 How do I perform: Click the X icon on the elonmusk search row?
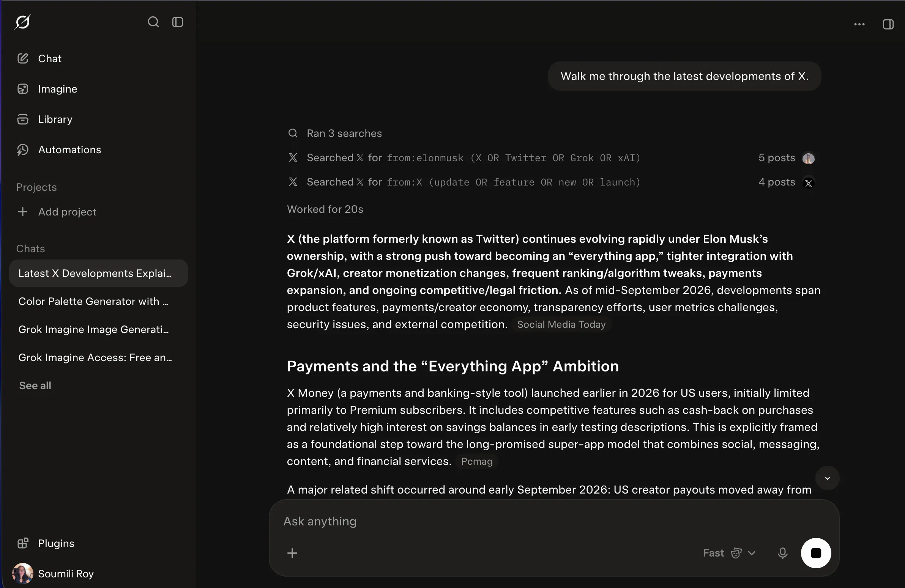293,158
